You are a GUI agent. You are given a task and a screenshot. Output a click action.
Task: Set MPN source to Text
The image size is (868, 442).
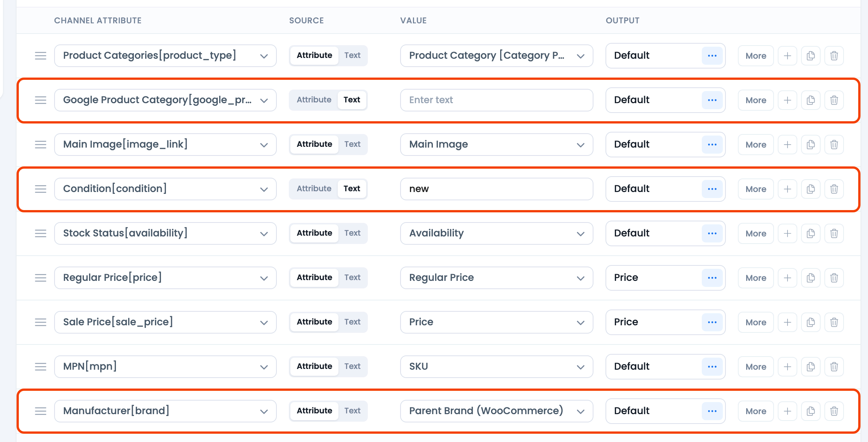[x=352, y=367]
